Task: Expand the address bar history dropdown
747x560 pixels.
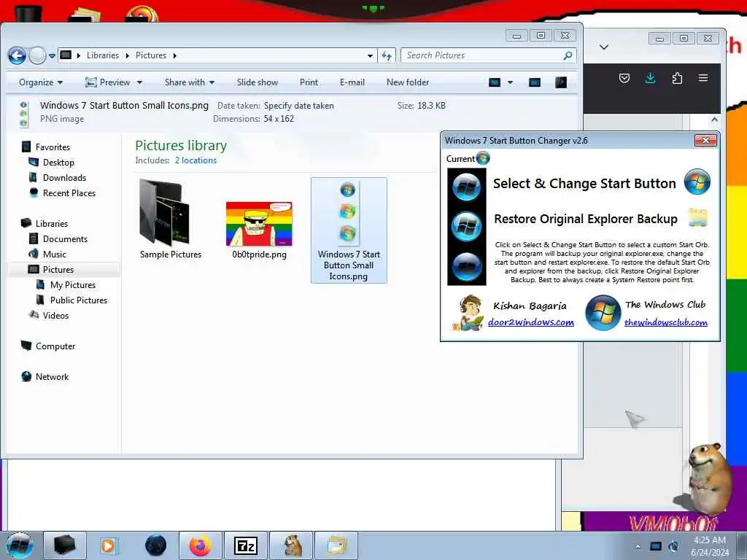Action: [x=370, y=55]
